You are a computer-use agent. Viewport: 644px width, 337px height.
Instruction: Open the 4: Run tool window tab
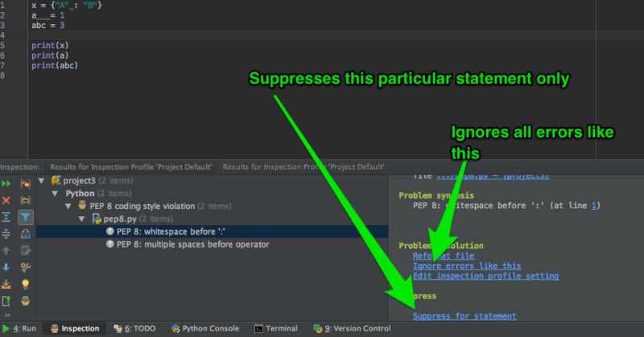pyautogui.click(x=19, y=329)
